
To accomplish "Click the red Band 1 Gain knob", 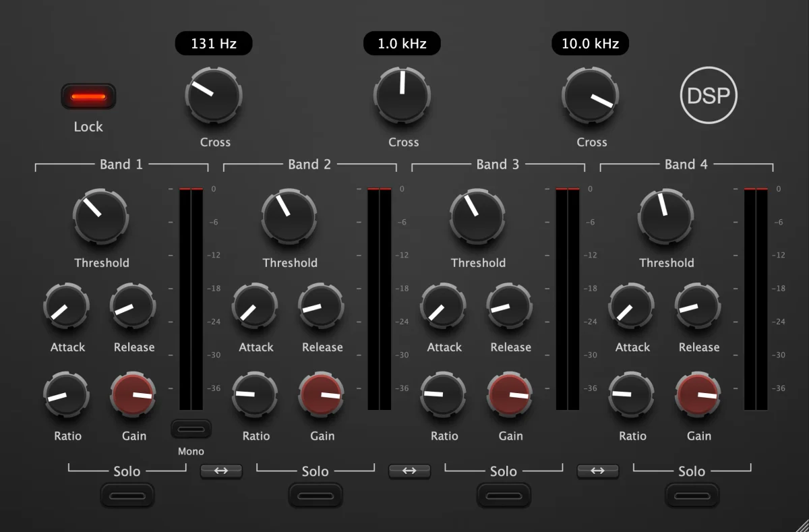I will (133, 394).
